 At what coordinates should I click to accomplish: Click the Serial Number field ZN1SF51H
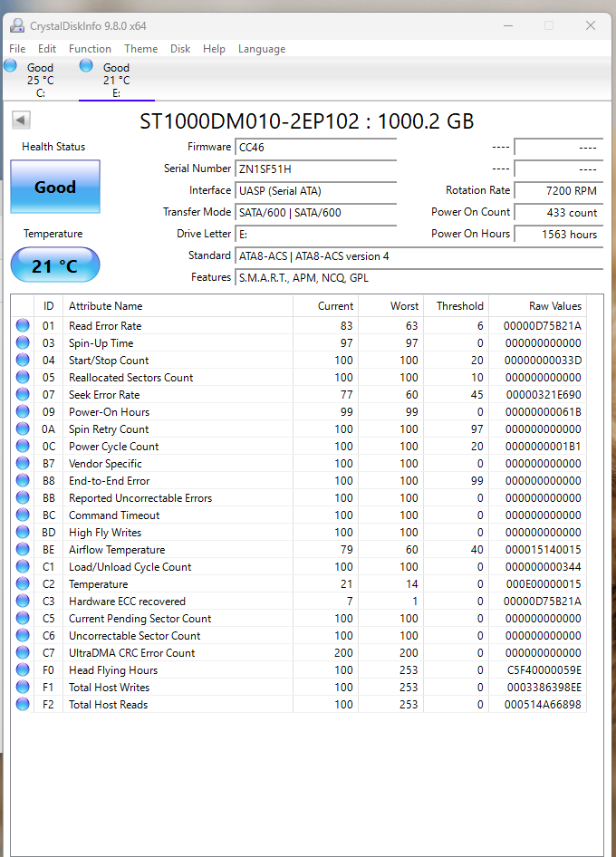coord(316,169)
